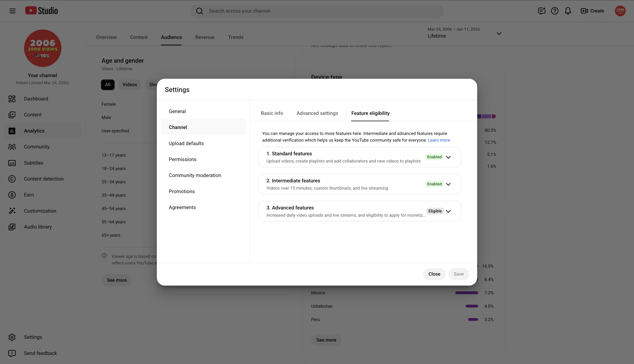Click the Analytics label in sidebar

(34, 131)
